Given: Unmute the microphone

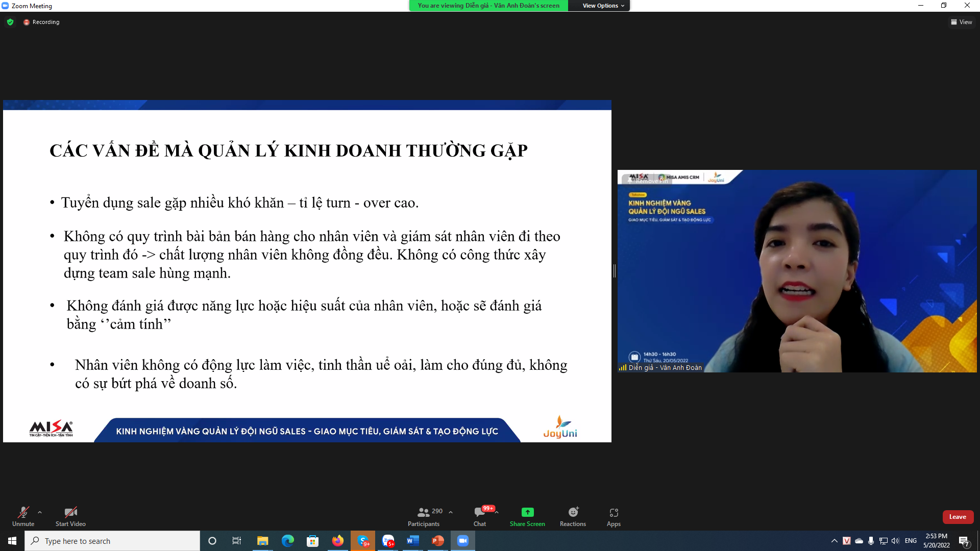Looking at the screenshot, I should pyautogui.click(x=23, y=512).
